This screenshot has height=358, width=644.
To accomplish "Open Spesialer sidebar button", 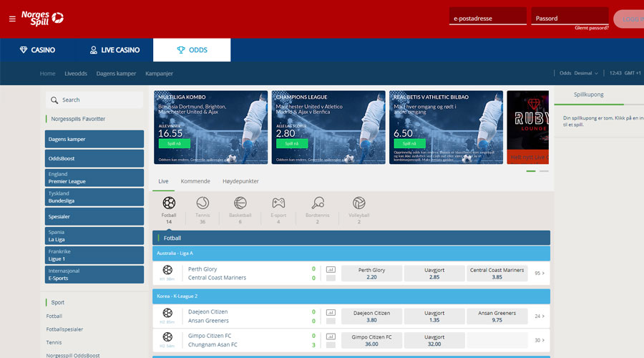I will click(x=94, y=217).
